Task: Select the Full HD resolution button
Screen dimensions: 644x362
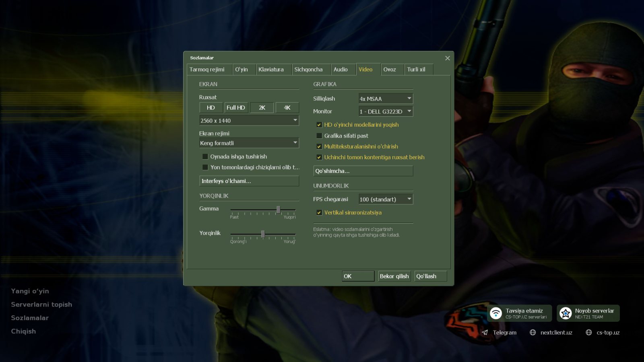Action: pyautogui.click(x=236, y=107)
